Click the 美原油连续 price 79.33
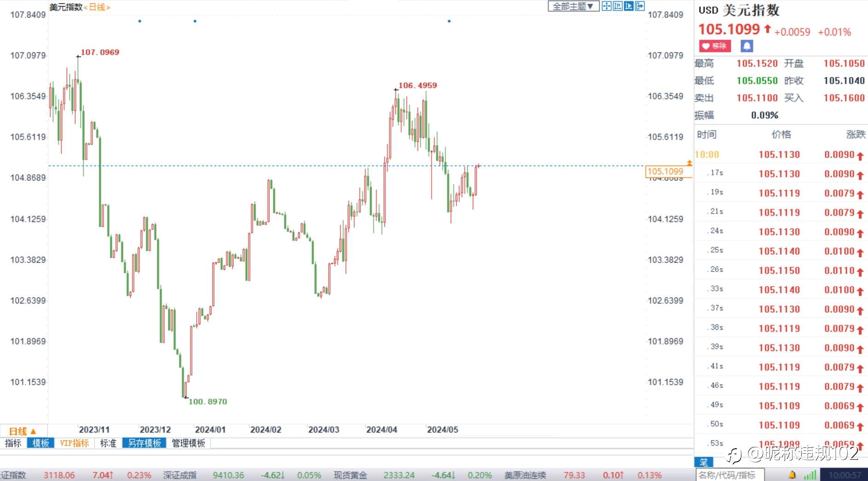Screen dimensions: 868x481 click(x=574, y=475)
